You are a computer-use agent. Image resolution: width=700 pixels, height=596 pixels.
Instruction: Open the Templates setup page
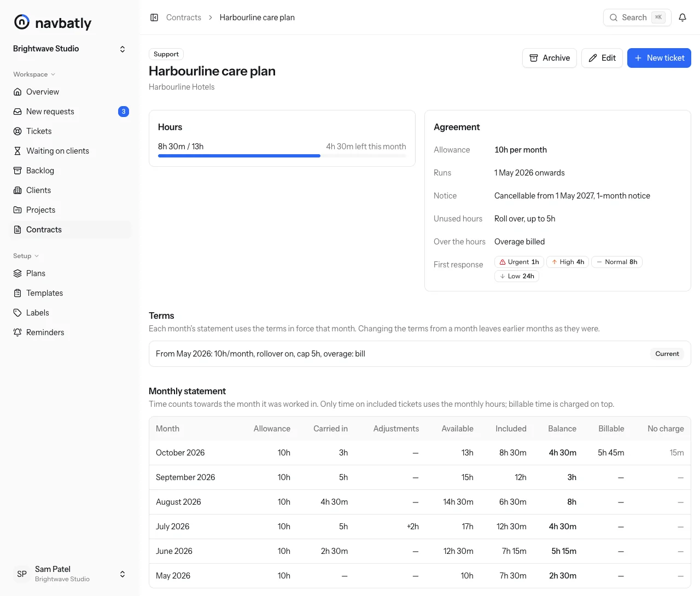(70, 293)
